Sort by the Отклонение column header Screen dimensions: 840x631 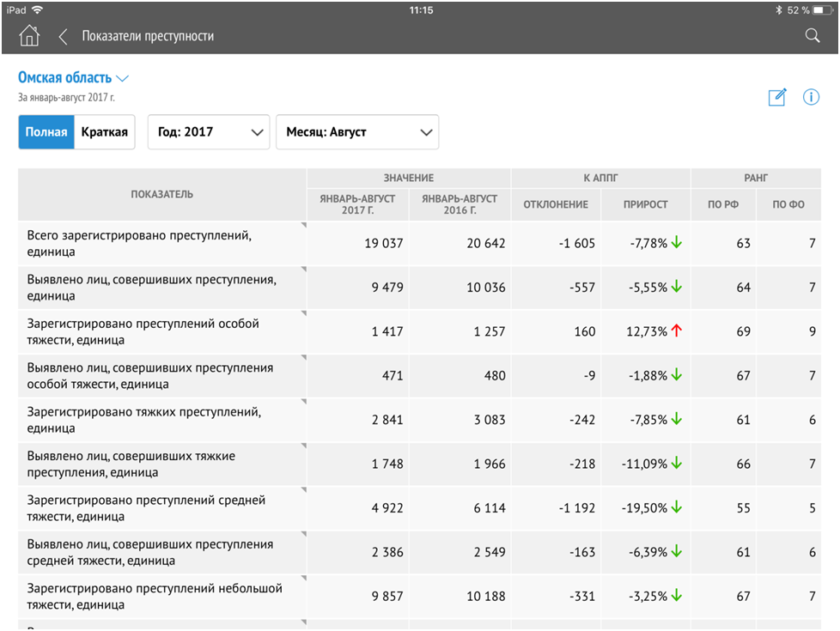556,204
